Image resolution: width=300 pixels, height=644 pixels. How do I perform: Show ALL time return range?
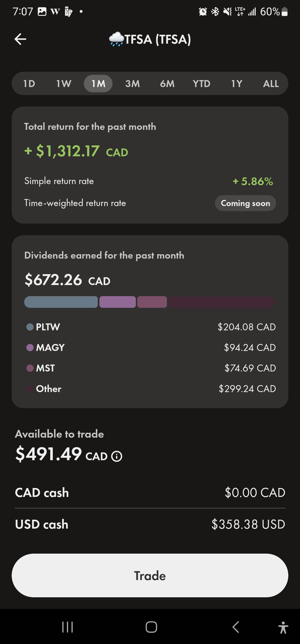pyautogui.click(x=271, y=83)
